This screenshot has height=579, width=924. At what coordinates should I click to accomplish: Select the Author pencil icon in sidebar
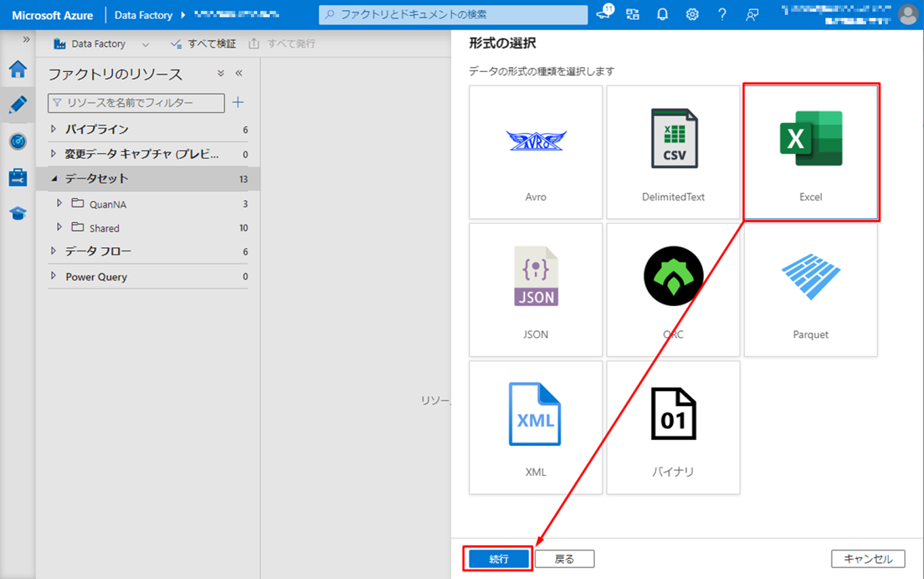point(18,105)
